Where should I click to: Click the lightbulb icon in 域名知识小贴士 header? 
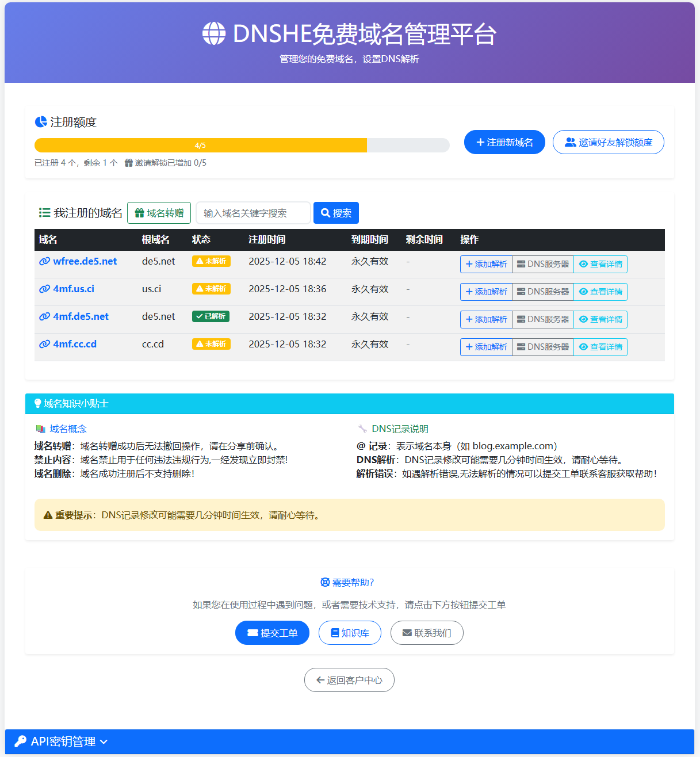(38, 404)
